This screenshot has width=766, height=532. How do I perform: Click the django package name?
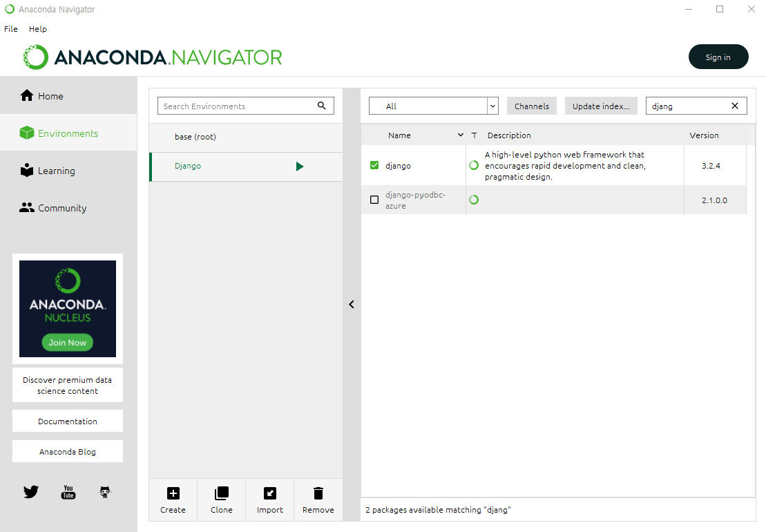[x=398, y=166]
